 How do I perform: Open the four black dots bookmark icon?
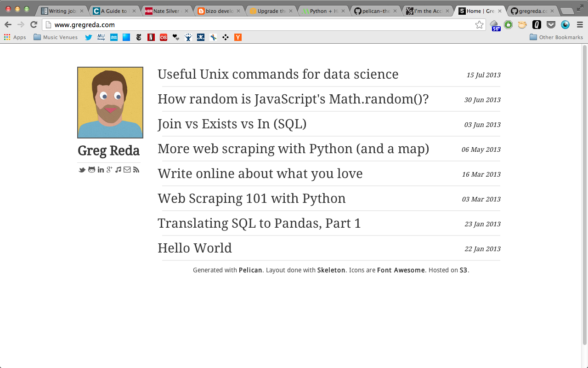pos(226,37)
